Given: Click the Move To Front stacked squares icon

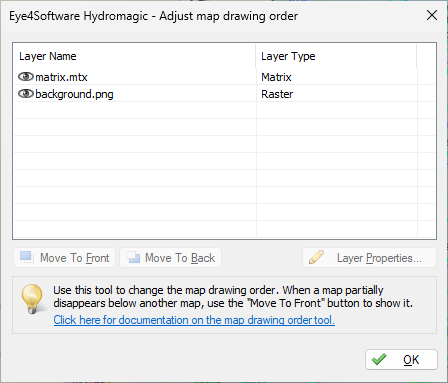Looking at the screenshot, I should 27,257.
